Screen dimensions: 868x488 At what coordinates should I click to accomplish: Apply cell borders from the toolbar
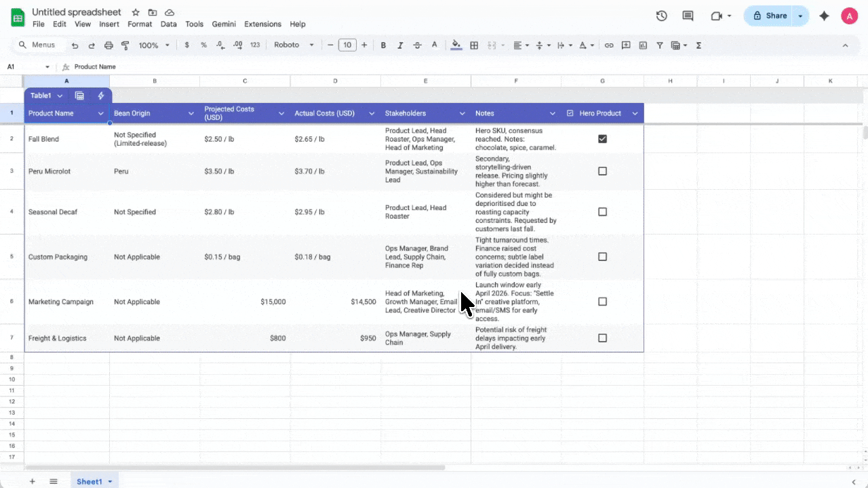474,45
